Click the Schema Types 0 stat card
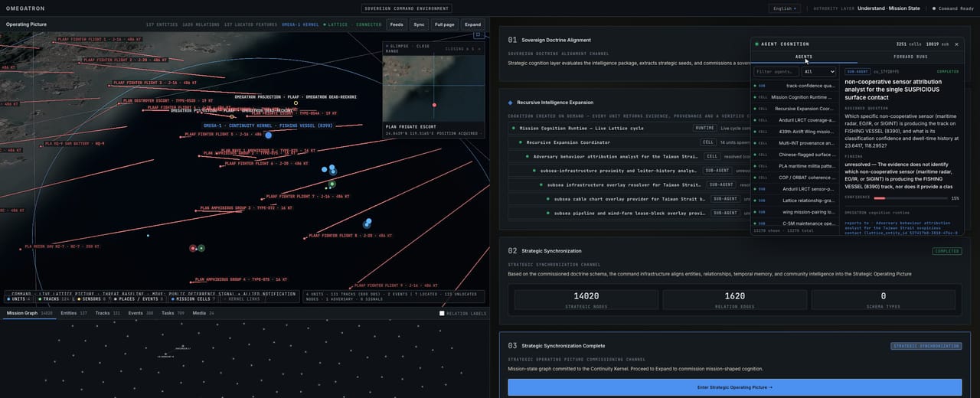The height and width of the screenshot is (398, 980). coord(883,299)
